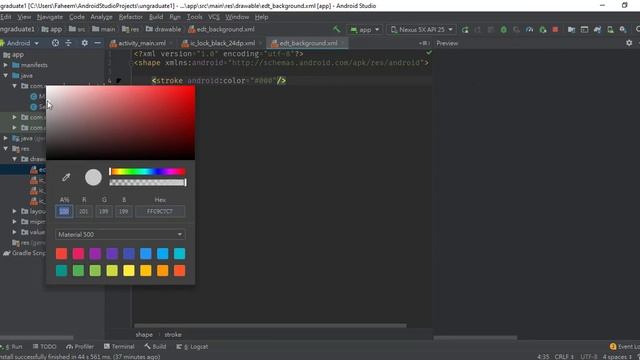Select the Gradle Scripts tree item
Screen dimensions: 640x360
click(x=24, y=253)
